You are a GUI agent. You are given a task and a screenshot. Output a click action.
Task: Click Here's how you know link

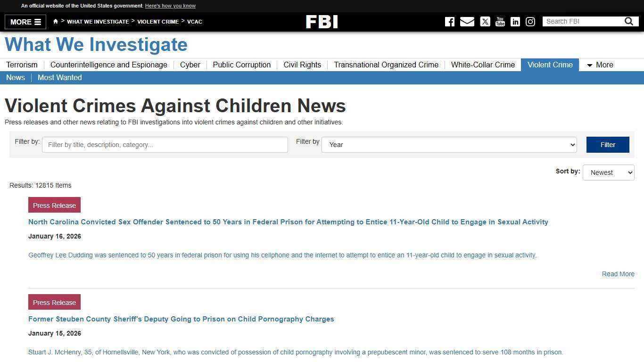click(x=170, y=6)
